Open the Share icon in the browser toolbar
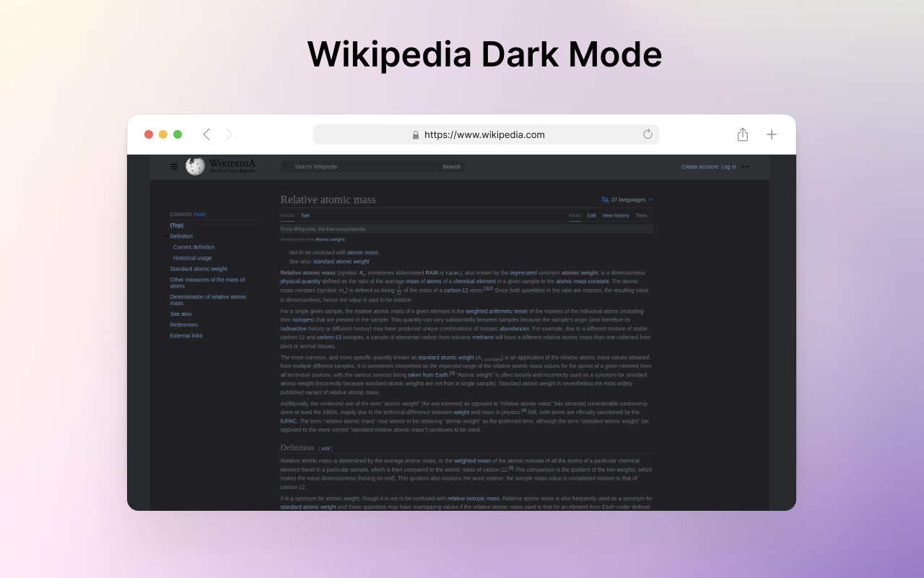The image size is (924, 578). [742, 134]
